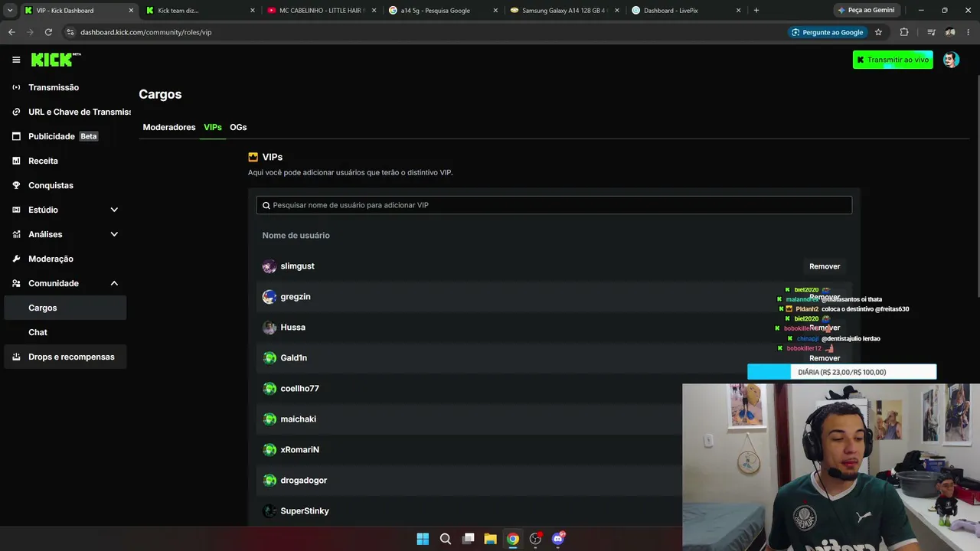Remove slimgust from VIPs
Image resolution: width=980 pixels, height=551 pixels.
825,266
